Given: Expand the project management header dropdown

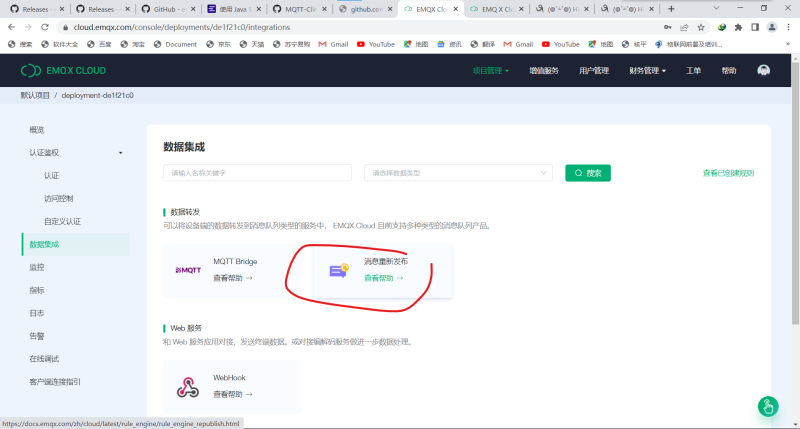Looking at the screenshot, I should coord(490,70).
